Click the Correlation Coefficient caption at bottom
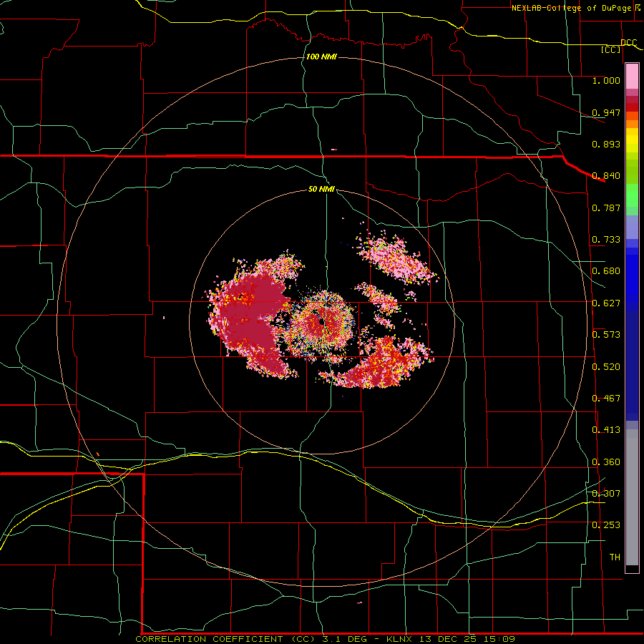Image resolution: width=644 pixels, height=644 pixels. tap(325, 639)
